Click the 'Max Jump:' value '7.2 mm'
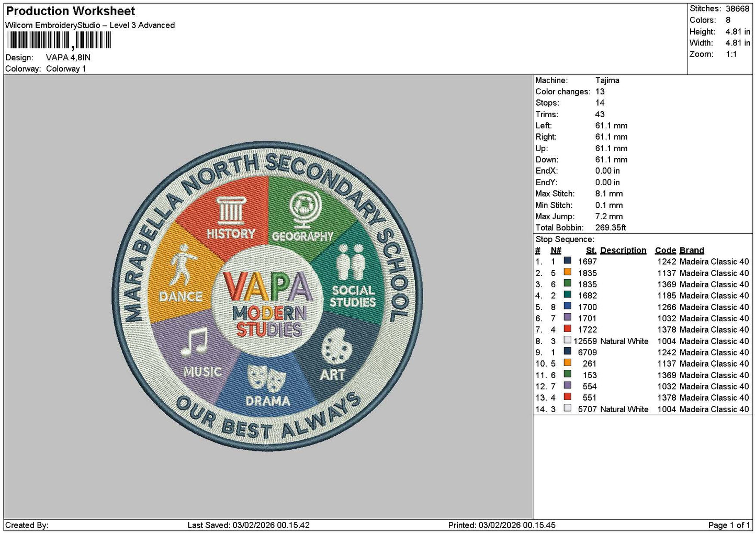 pyautogui.click(x=609, y=217)
